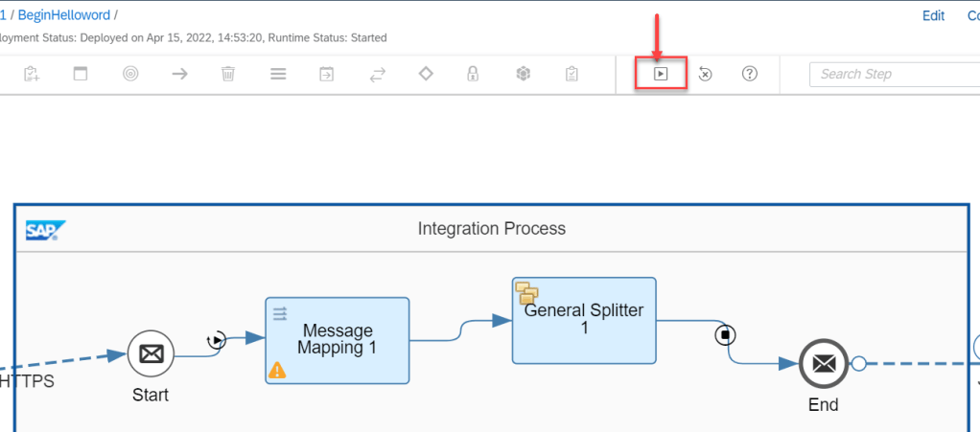Type in the Search Step field
980x432 pixels.
(x=892, y=74)
